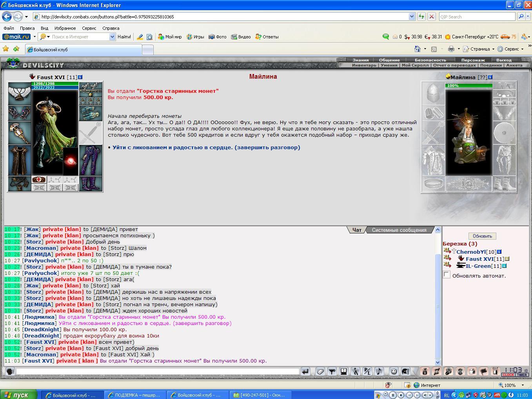532x399 pixels.
Task: Enable the Обновлять автомат. checkbox
Action: (447, 275)
